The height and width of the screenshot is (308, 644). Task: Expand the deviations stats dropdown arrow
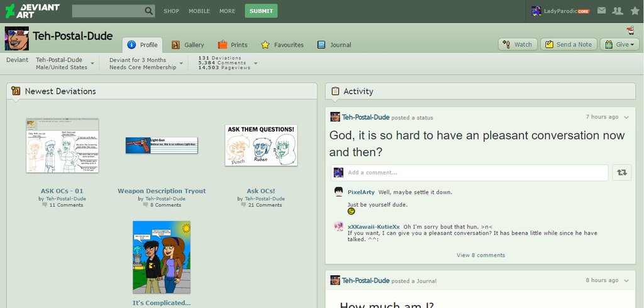click(x=255, y=63)
